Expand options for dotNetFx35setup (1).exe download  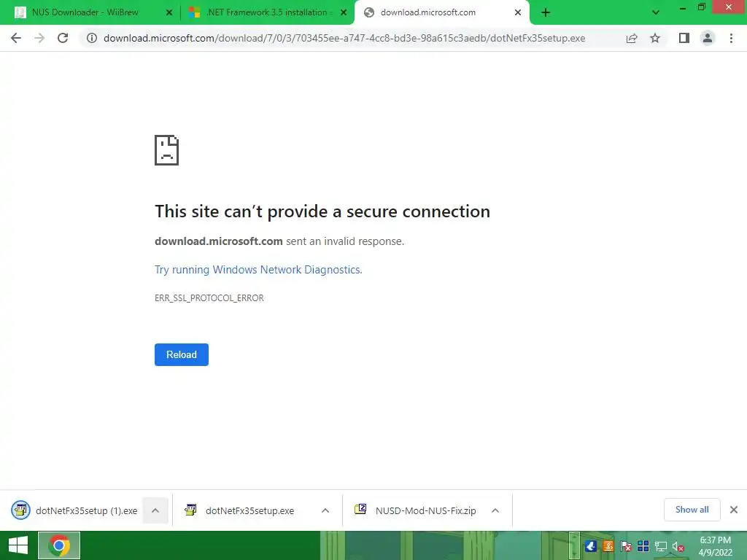pyautogui.click(x=155, y=510)
